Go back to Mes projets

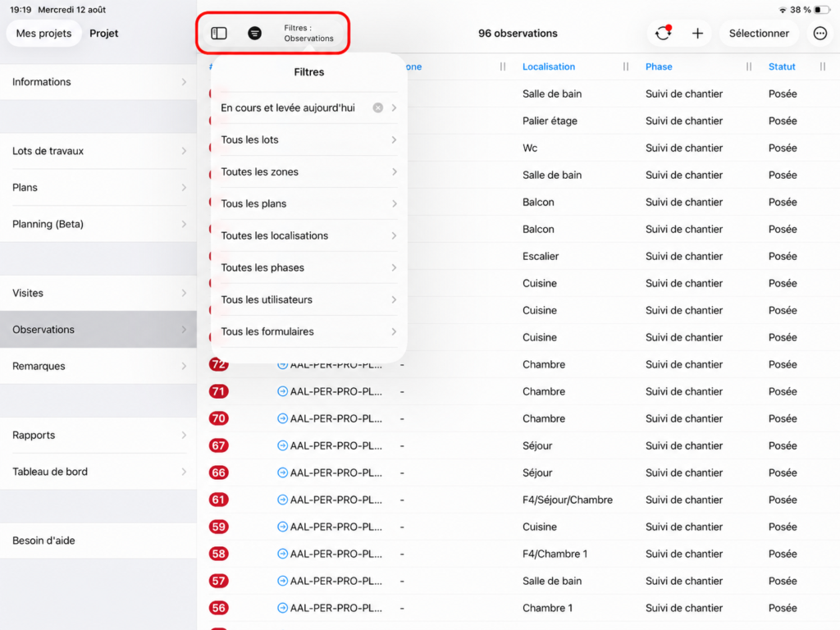[x=44, y=33]
